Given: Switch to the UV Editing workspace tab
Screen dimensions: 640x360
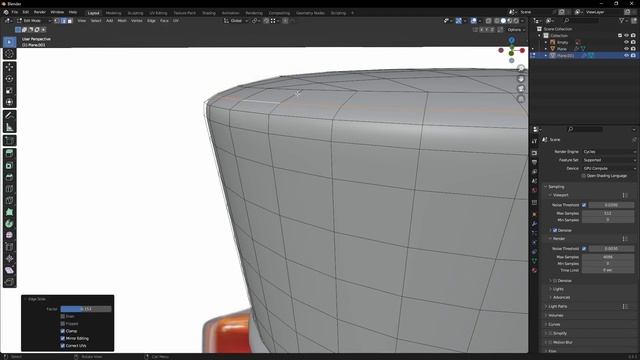Looking at the screenshot, I should click(158, 13).
